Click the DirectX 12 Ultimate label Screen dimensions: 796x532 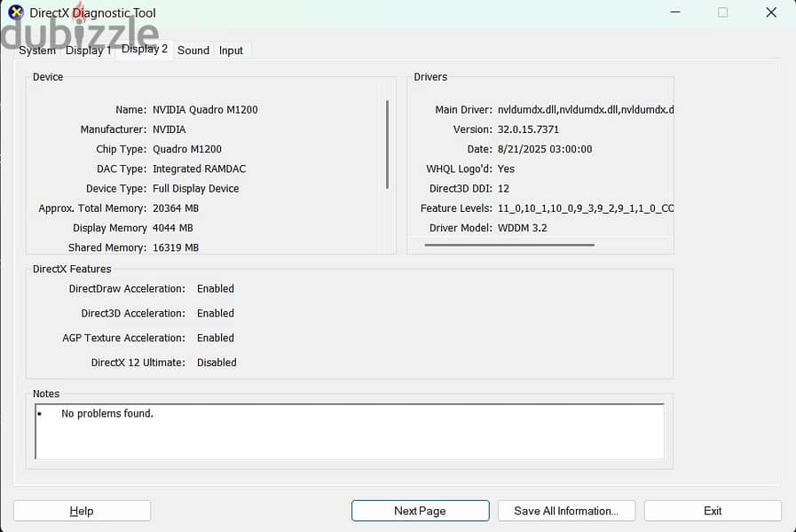tap(138, 363)
